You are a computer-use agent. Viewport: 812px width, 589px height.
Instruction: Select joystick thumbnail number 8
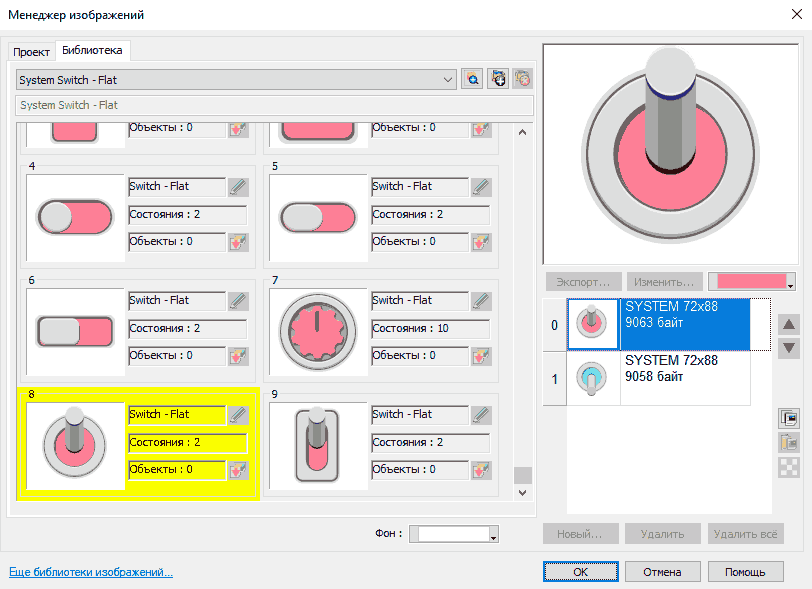pyautogui.click(x=76, y=446)
